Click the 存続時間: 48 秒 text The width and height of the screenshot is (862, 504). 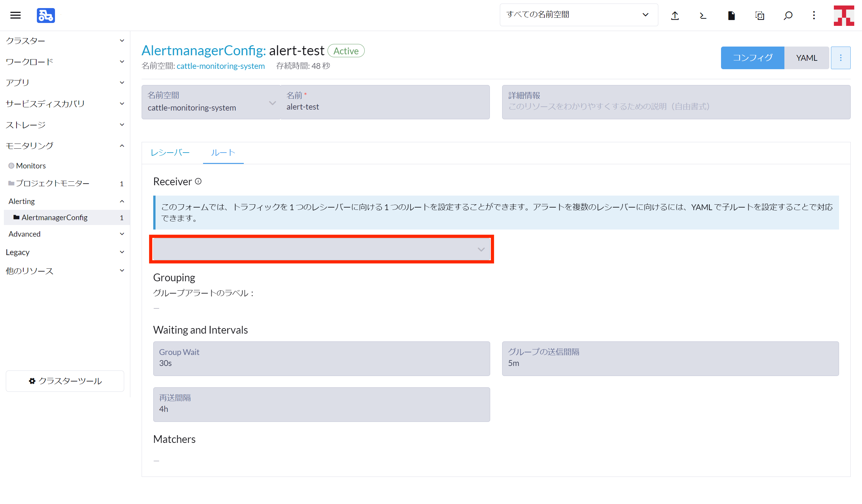coord(303,66)
